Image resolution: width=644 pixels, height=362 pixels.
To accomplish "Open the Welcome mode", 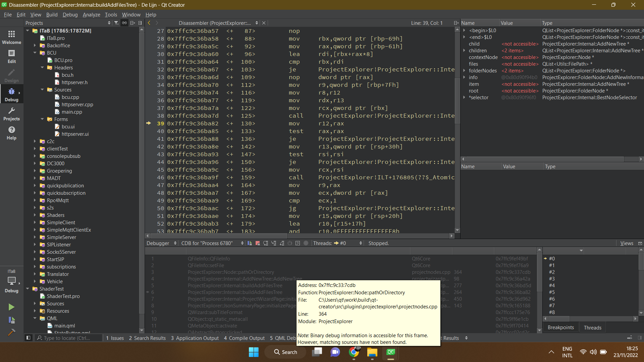I will 11,37.
